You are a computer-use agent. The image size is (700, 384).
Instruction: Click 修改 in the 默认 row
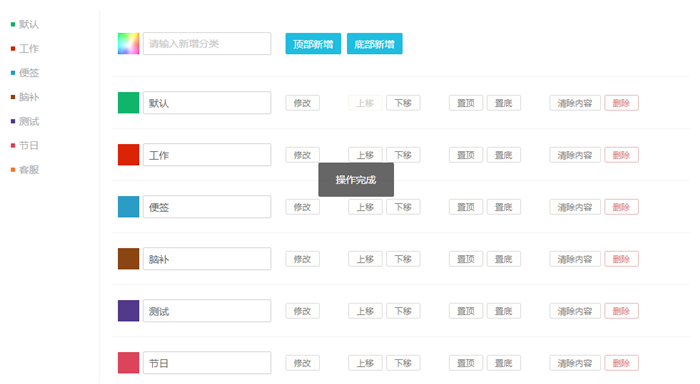coord(302,103)
